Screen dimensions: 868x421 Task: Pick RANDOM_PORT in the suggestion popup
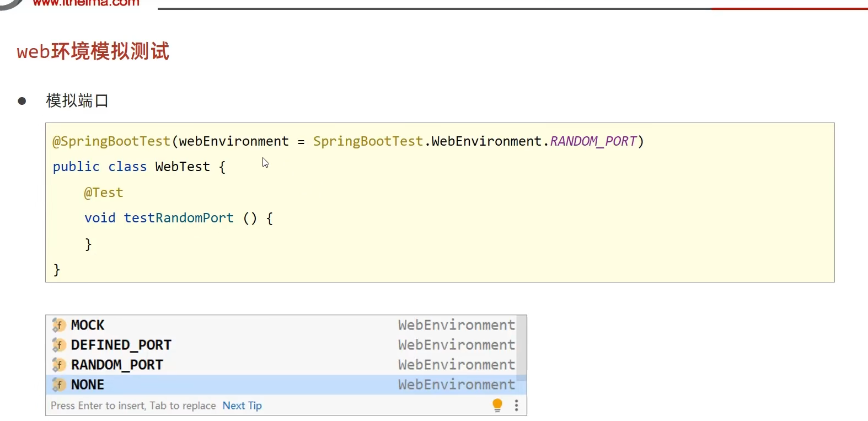[117, 365]
